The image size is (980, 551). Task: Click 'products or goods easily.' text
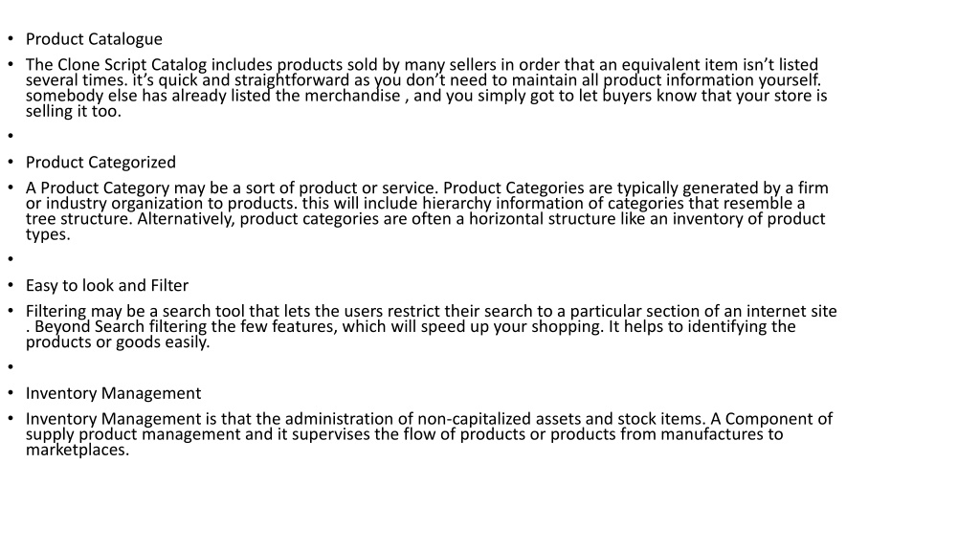[x=118, y=342]
